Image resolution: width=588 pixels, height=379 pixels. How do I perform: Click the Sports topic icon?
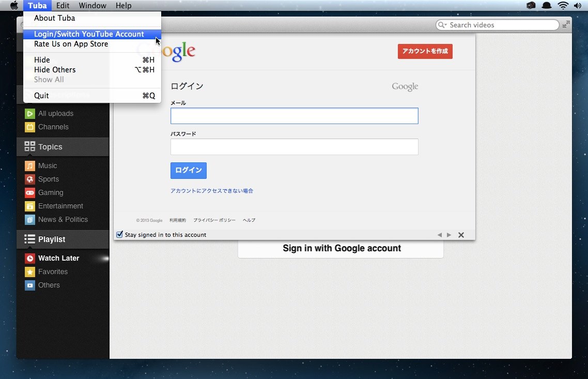coord(29,179)
